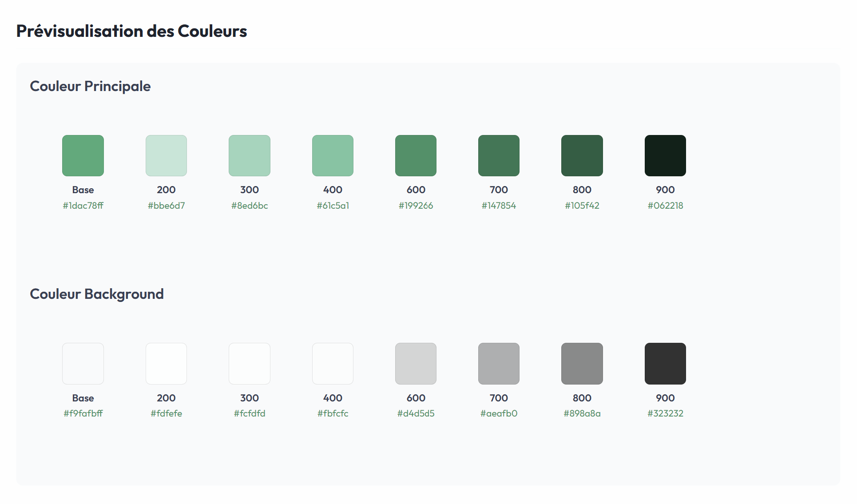Click the 700 gray background swatch

(x=499, y=363)
